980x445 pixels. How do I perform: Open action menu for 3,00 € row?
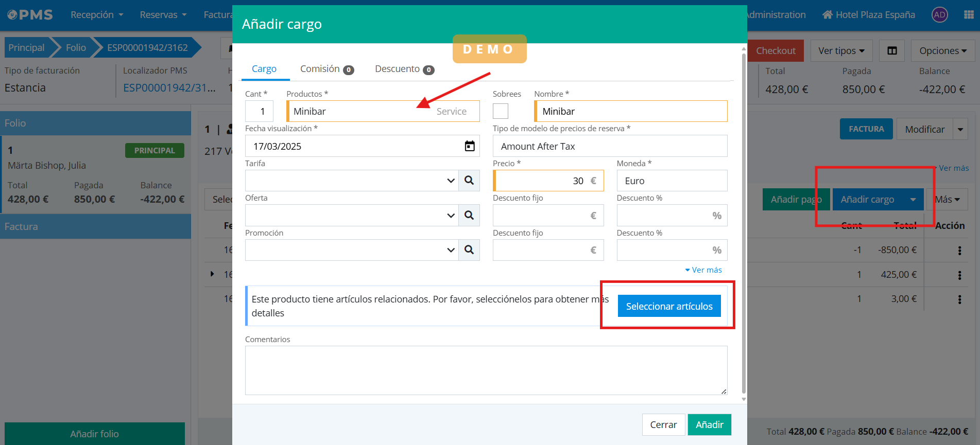[x=959, y=299]
